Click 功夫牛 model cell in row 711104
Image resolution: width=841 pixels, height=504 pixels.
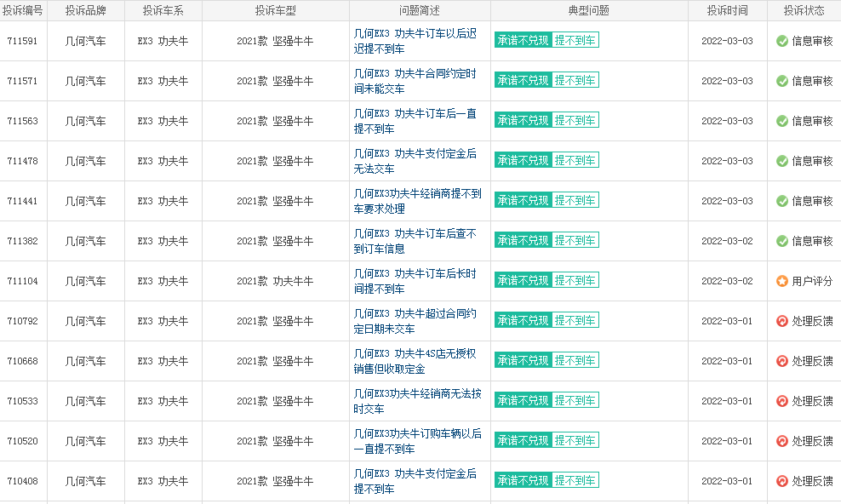(275, 281)
